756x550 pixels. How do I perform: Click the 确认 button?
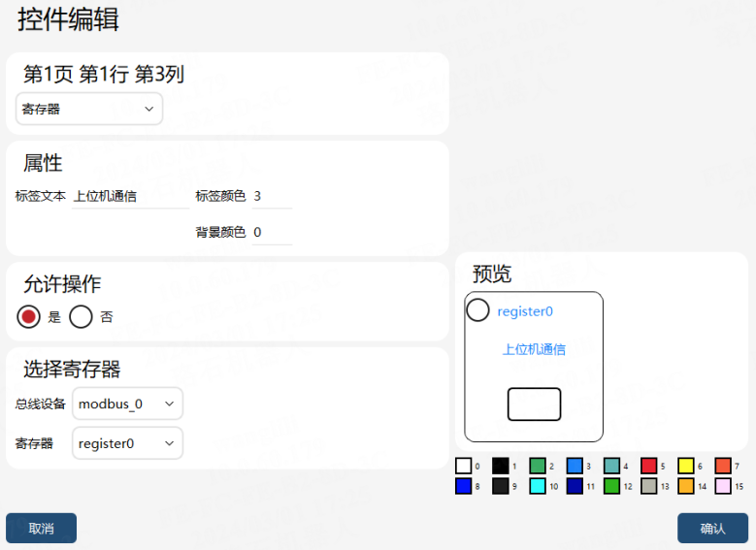[712, 529]
